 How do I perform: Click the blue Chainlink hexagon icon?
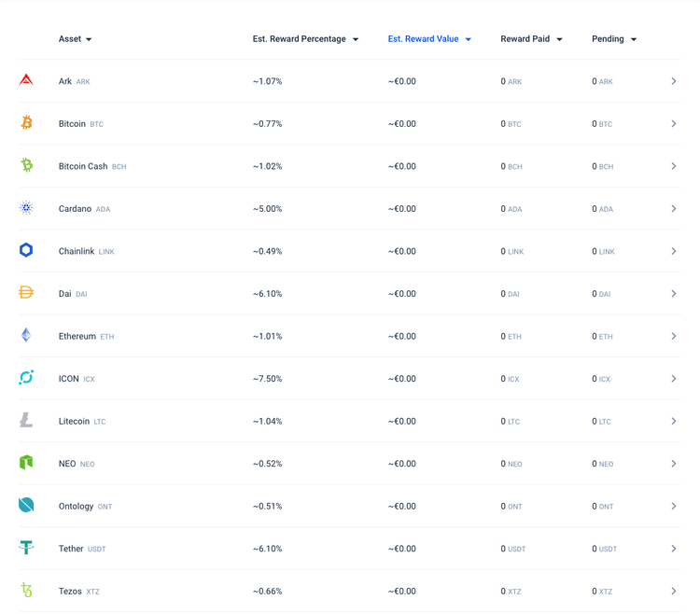[x=26, y=250]
